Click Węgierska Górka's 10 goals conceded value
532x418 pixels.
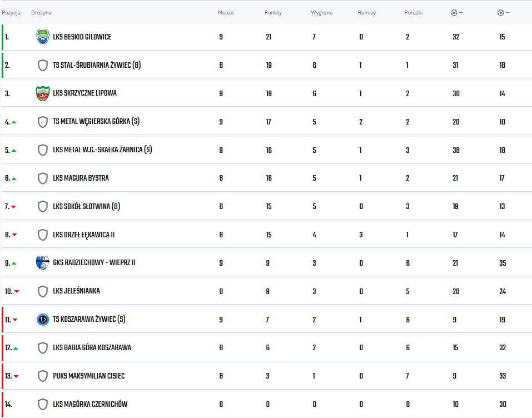point(503,122)
